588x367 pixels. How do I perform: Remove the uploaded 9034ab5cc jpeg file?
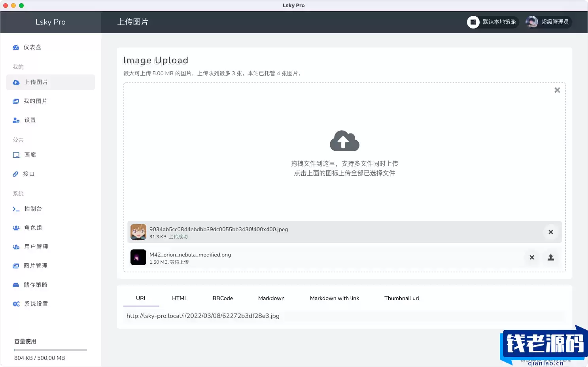pyautogui.click(x=551, y=232)
